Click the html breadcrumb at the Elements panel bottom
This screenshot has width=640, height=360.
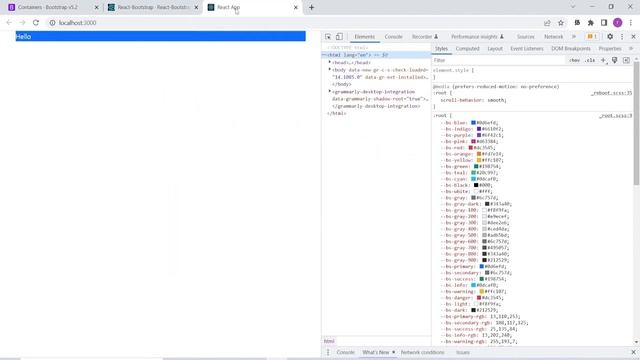[x=329, y=341]
